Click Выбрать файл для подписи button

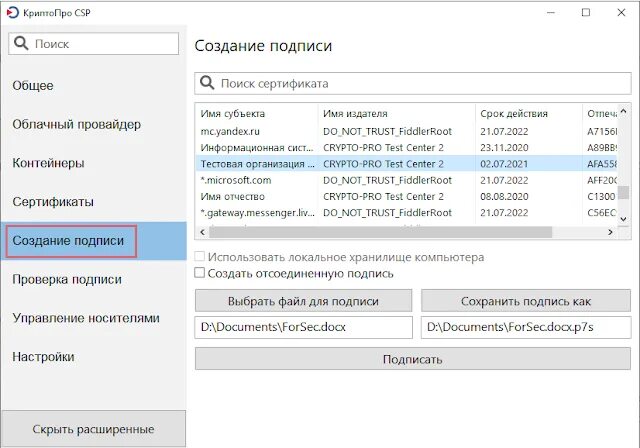coord(303,301)
